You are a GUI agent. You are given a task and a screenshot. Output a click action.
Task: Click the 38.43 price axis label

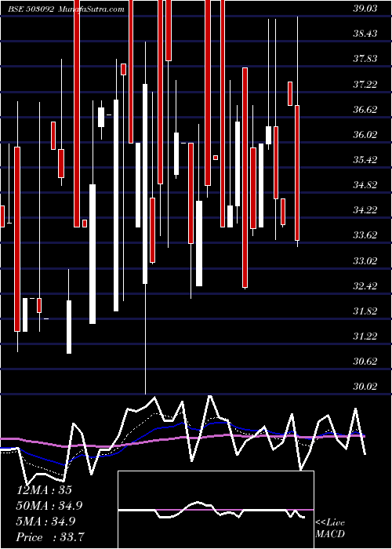pyautogui.click(x=365, y=34)
